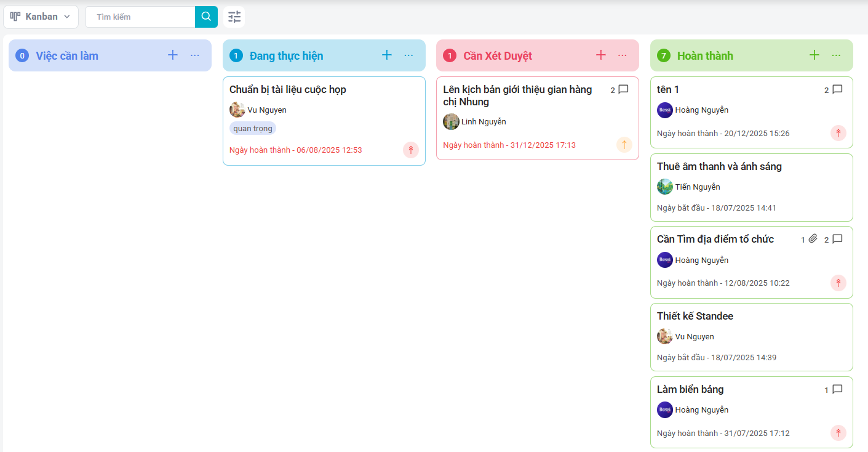Open comments on the tên 1 card

click(x=837, y=89)
